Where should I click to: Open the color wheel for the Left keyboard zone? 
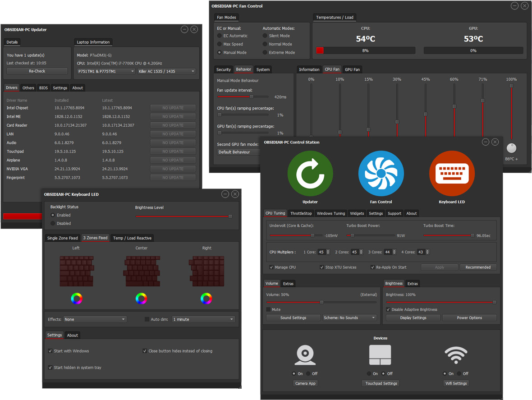76,298
